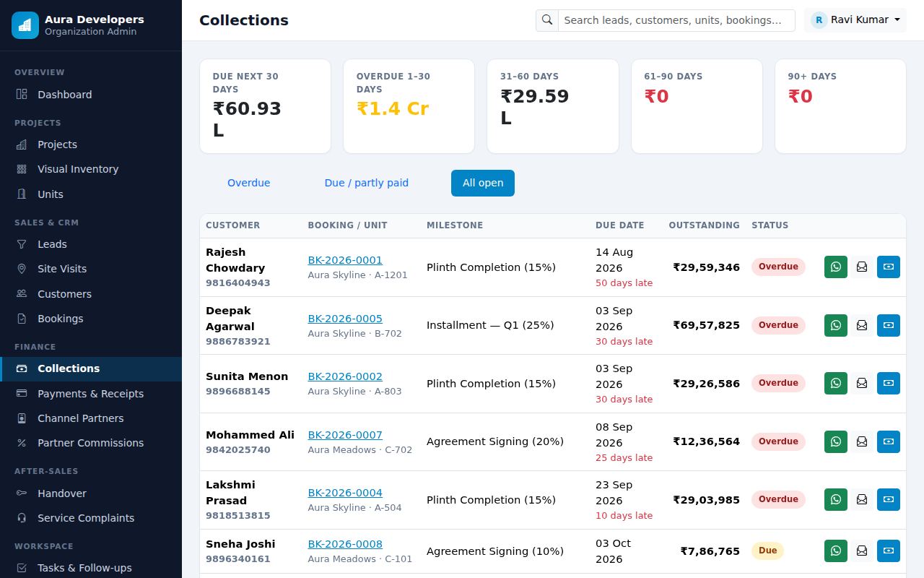Click the Due Next 30 Days card
The height and width of the screenshot is (578, 924).
(265, 106)
